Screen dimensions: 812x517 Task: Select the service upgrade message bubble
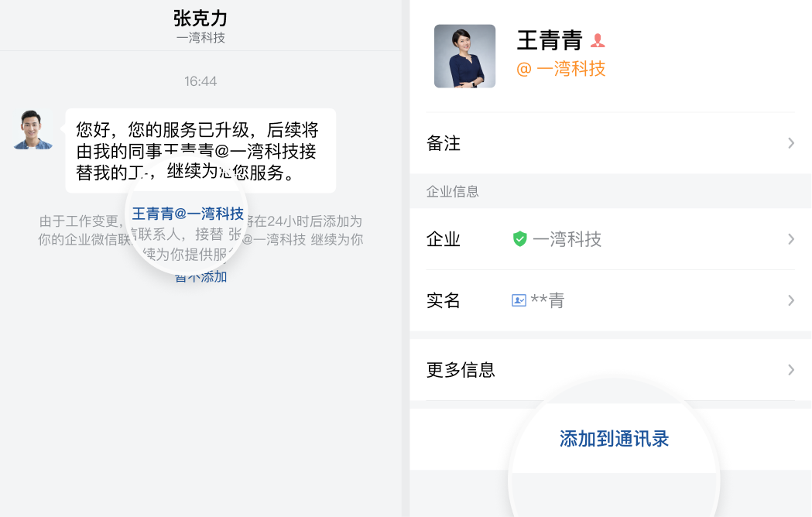tap(200, 150)
